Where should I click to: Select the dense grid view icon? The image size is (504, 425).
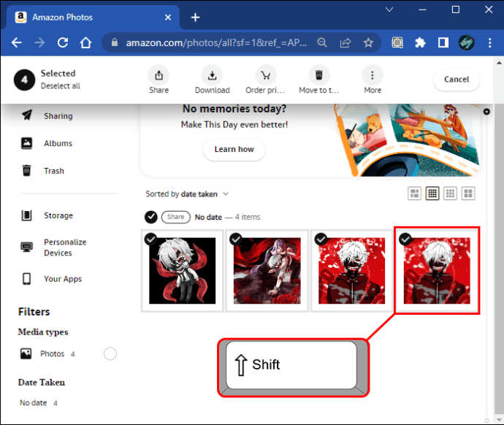pos(432,194)
